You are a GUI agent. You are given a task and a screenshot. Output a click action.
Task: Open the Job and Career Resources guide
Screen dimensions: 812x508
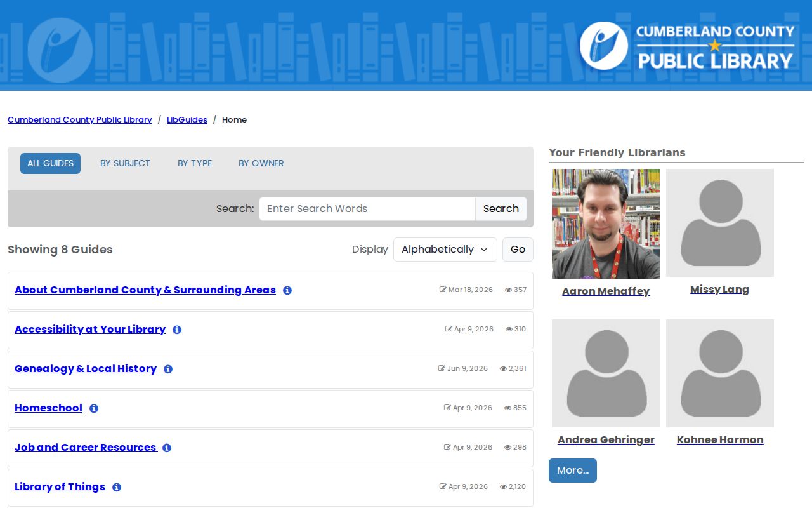click(x=86, y=448)
